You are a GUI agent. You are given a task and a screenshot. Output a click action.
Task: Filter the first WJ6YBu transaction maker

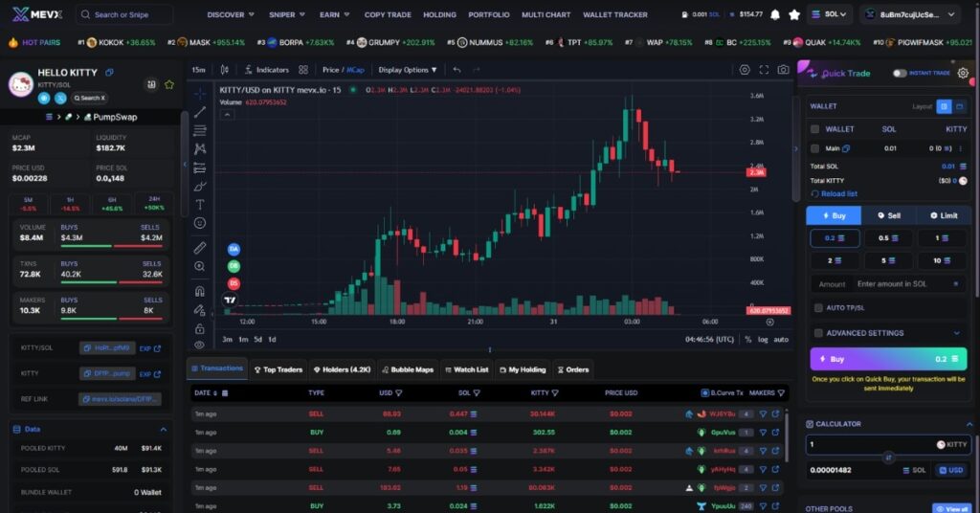point(763,414)
